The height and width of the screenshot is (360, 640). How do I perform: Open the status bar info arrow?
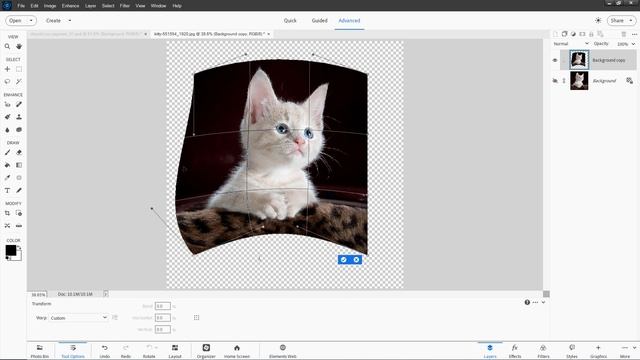pyautogui.click(x=106, y=294)
